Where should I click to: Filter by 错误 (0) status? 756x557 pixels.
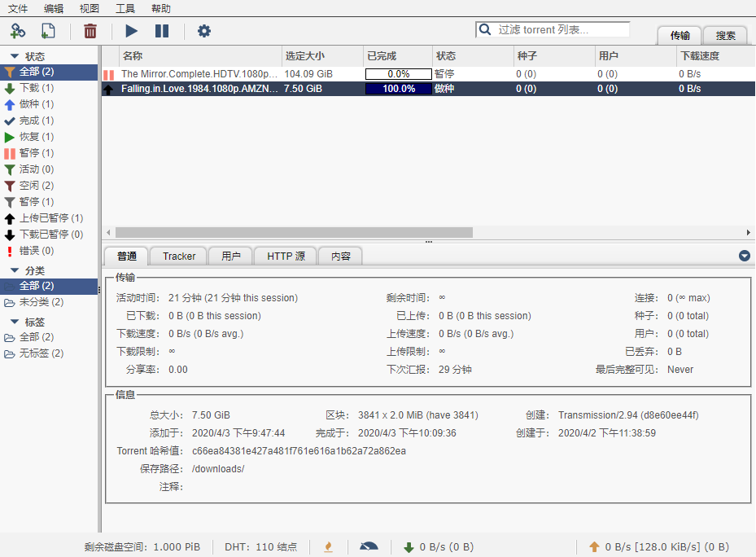[x=49, y=251]
